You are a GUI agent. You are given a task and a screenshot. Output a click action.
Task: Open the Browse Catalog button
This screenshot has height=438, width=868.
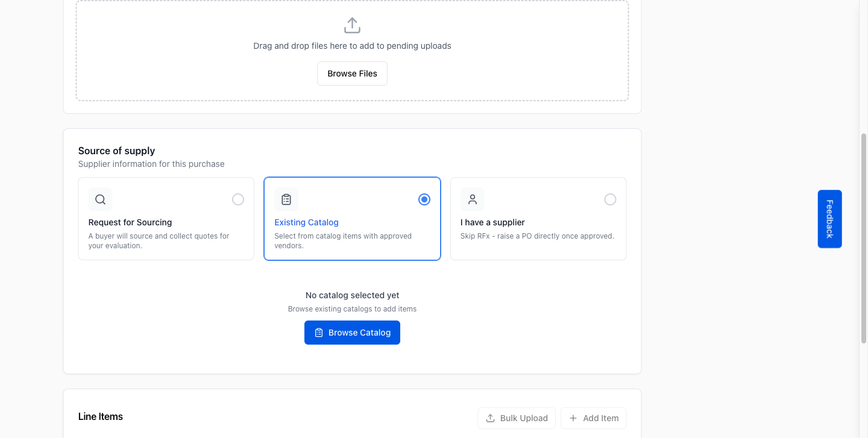tap(352, 333)
